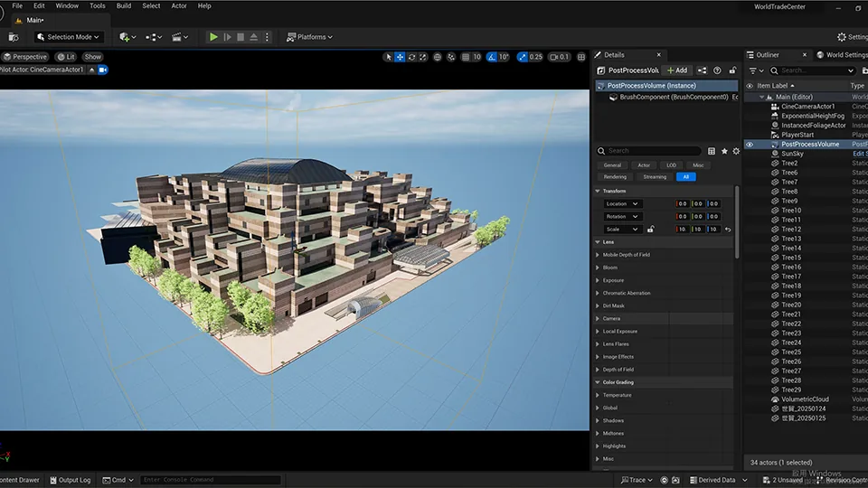Collapse the Color Grading category
Screen dimensions: 868x488
[598, 382]
